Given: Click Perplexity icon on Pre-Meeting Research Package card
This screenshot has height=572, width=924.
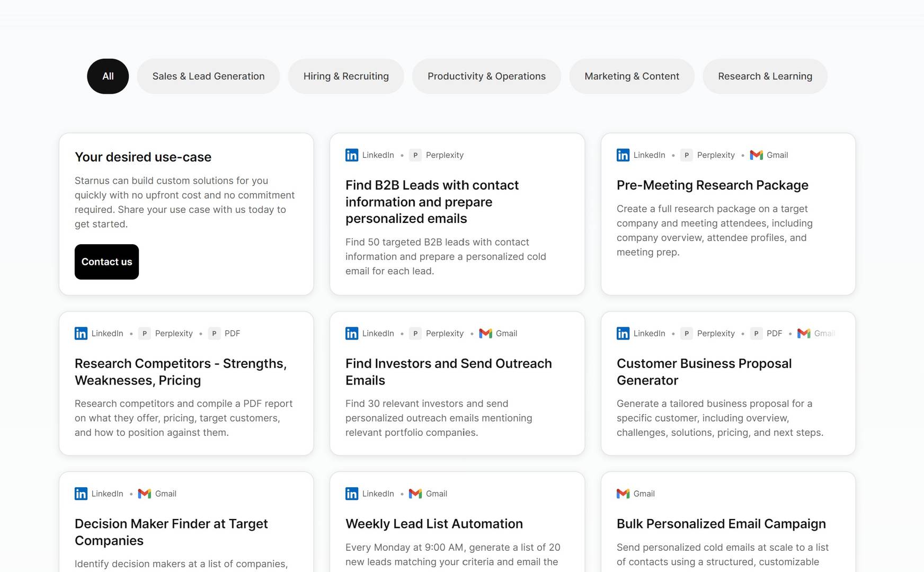Looking at the screenshot, I should pyautogui.click(x=687, y=155).
